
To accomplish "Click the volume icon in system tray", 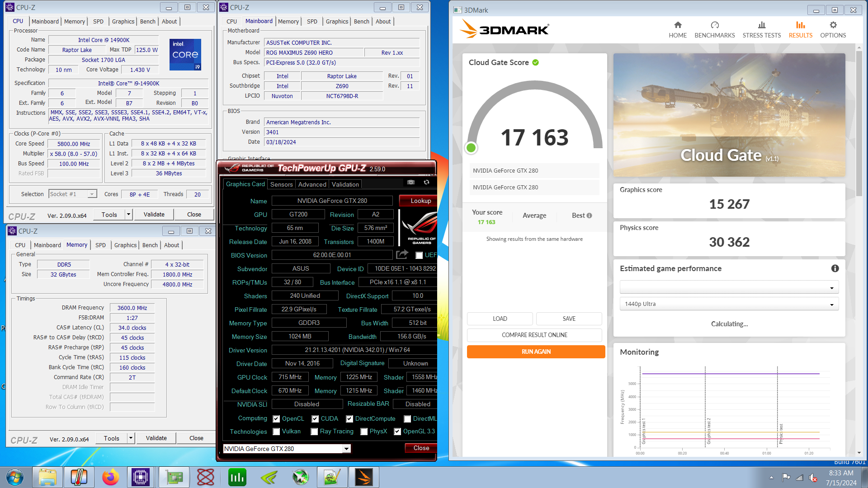I will pos(812,478).
